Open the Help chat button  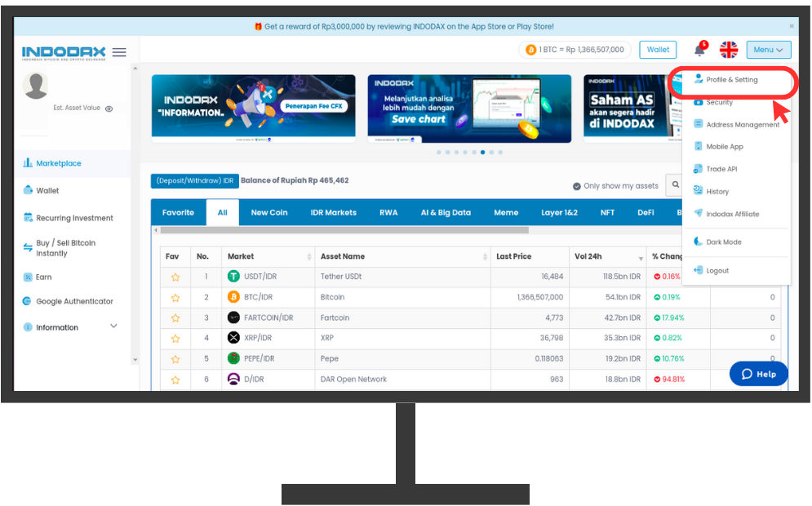pos(759,374)
